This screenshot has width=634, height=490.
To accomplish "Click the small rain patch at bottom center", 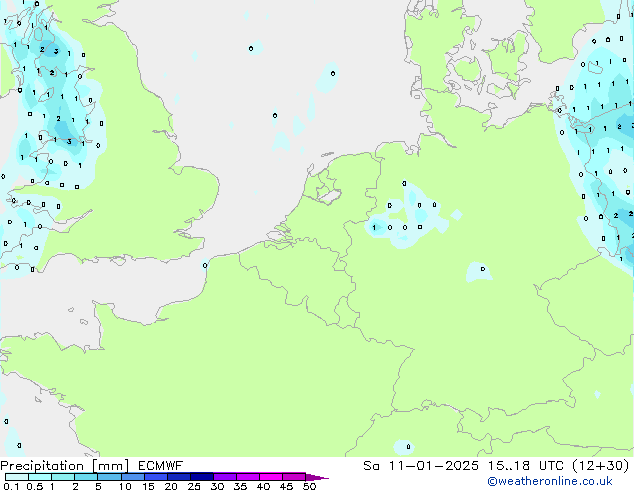I will click(x=403, y=446).
